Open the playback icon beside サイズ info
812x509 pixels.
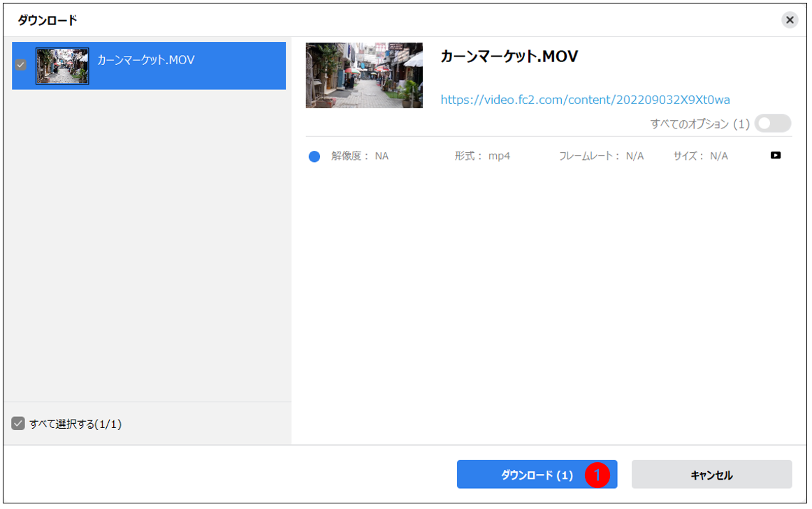click(x=774, y=155)
